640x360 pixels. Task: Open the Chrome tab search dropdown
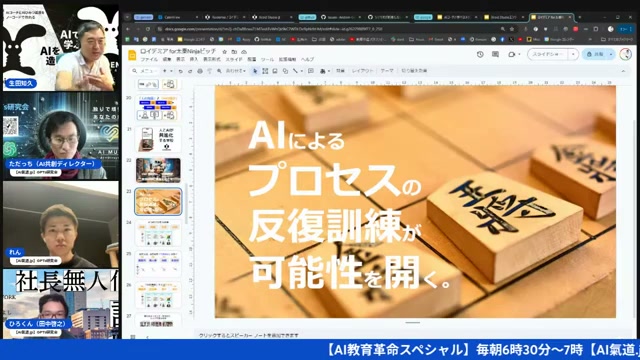point(127,17)
